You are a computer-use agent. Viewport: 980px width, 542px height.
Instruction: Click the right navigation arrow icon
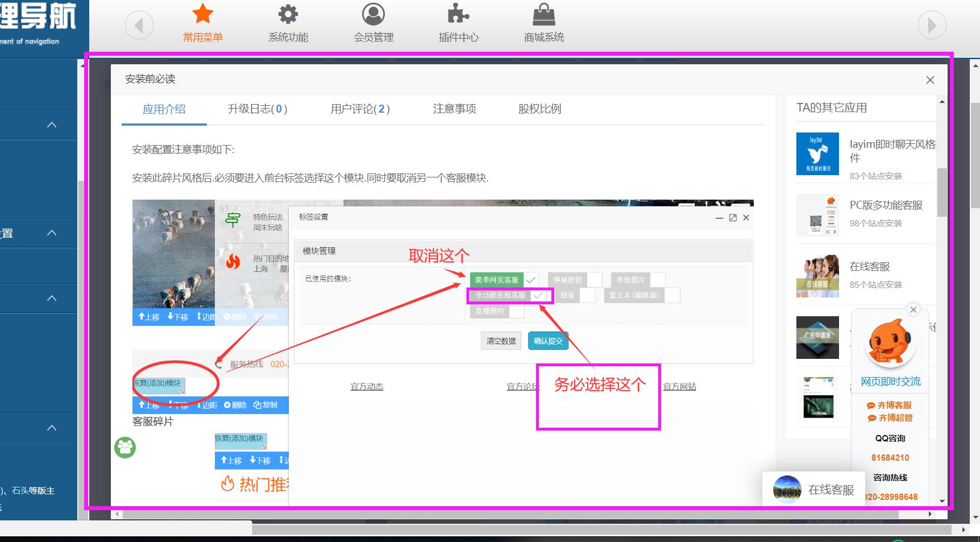coord(932,25)
